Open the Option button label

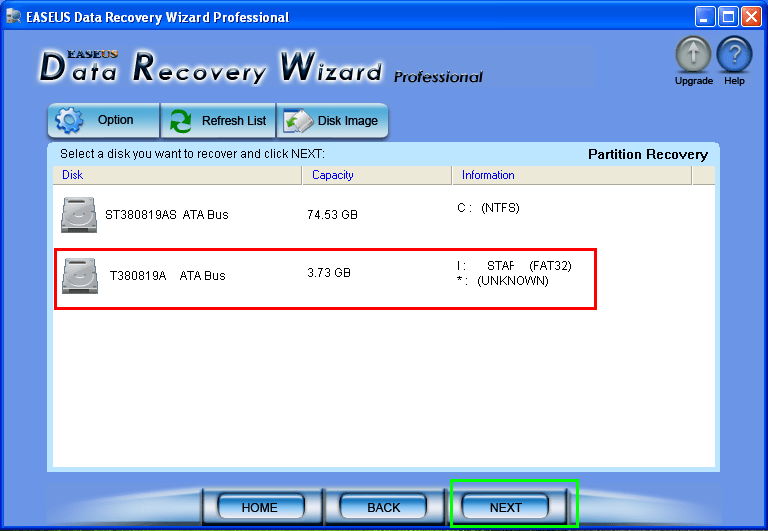(115, 120)
